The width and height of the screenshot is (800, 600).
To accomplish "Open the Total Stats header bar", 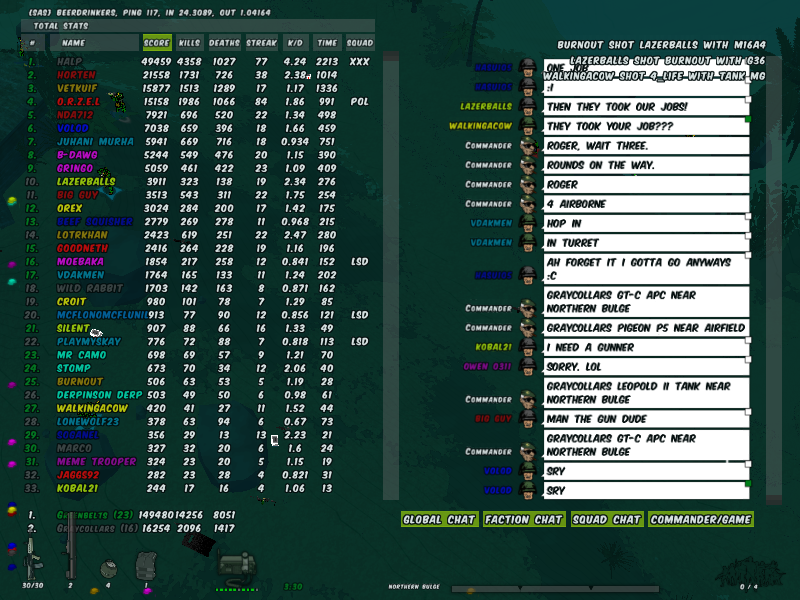I will click(198, 26).
